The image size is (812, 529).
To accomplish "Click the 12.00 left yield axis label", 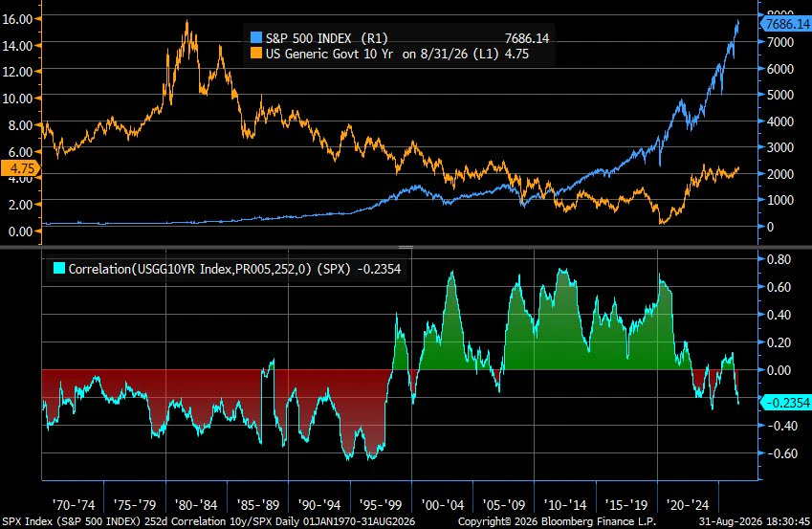I will coord(17,72).
